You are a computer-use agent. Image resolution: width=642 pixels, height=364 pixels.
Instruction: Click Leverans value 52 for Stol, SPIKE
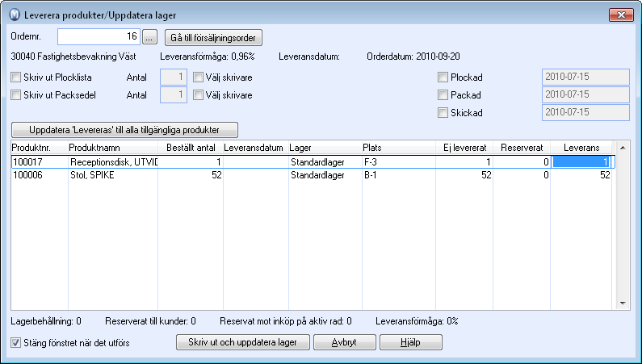pos(581,175)
